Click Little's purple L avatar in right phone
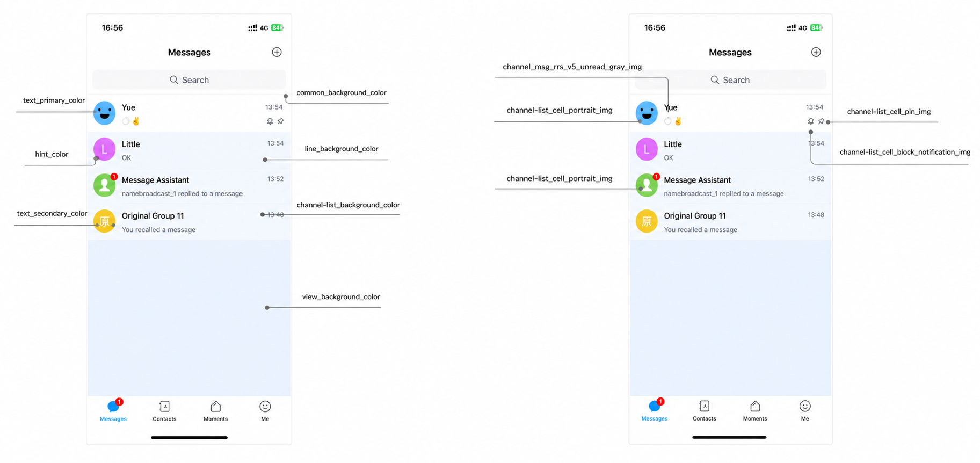Viewport: 980px width, 463px height. point(647,149)
